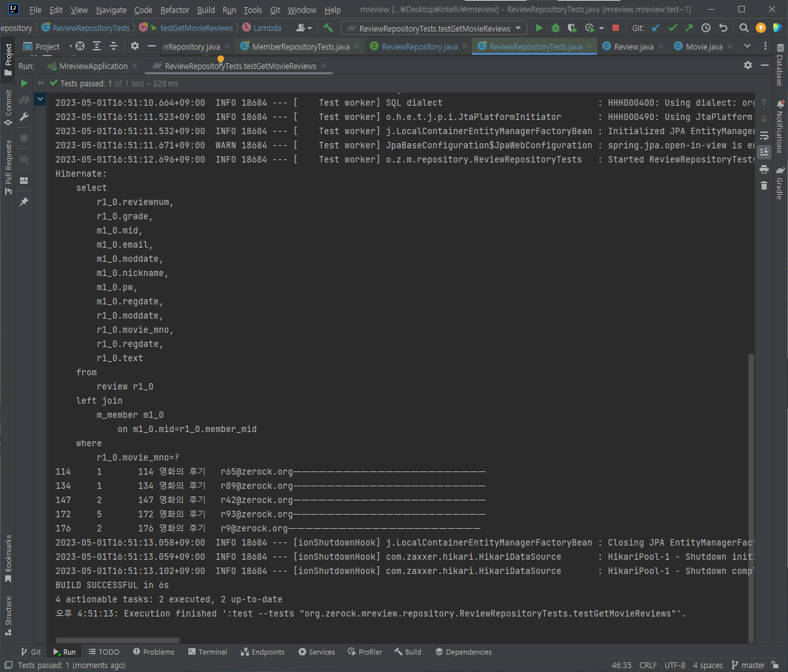Rerun the test with green play icon in Run panel
The height and width of the screenshot is (672, 788).
click(24, 83)
